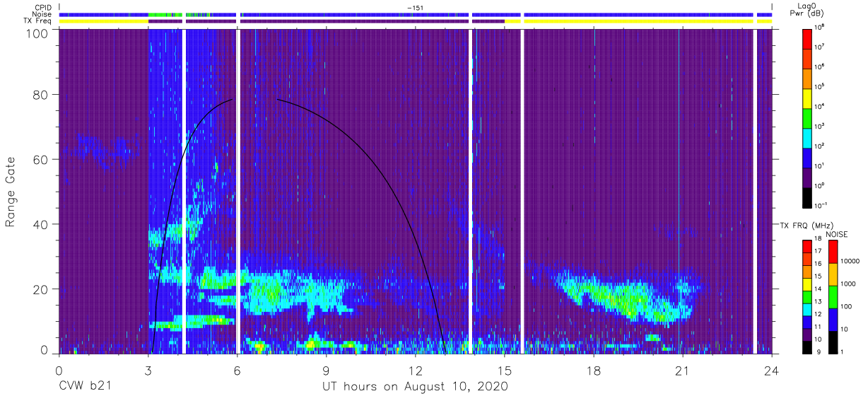Viewport: 868px width, 401px height.
Task: Click the 'Noise' row label at top left
Action: pyautogui.click(x=42, y=14)
